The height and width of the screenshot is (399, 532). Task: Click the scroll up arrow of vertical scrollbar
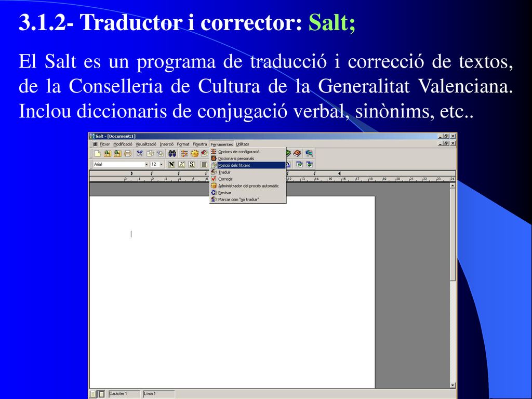[453, 185]
